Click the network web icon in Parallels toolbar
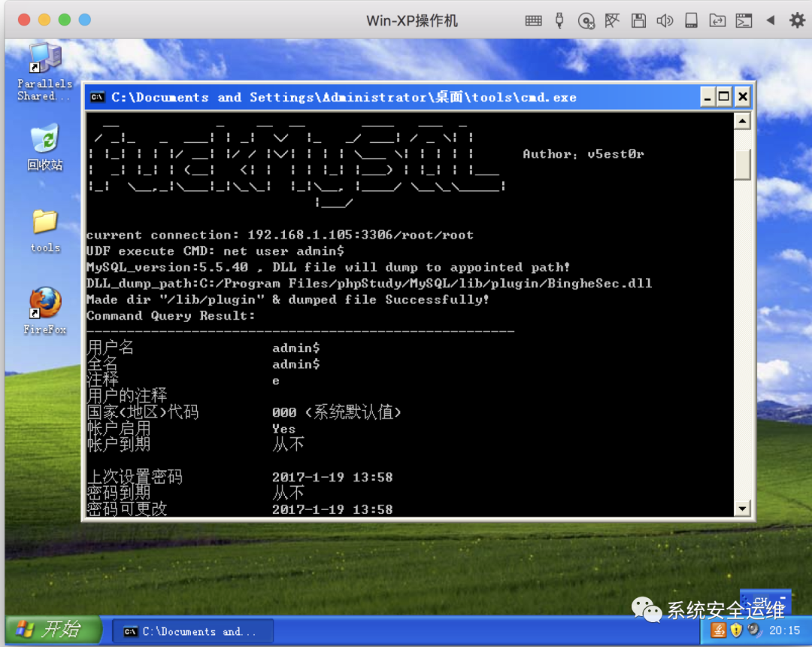Viewport: 812px width, 647px height. 612,21
